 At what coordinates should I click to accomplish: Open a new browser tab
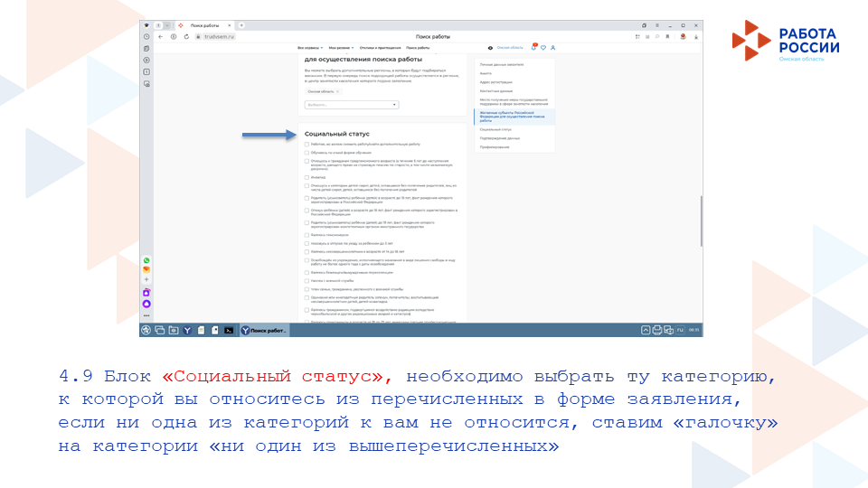[241, 24]
